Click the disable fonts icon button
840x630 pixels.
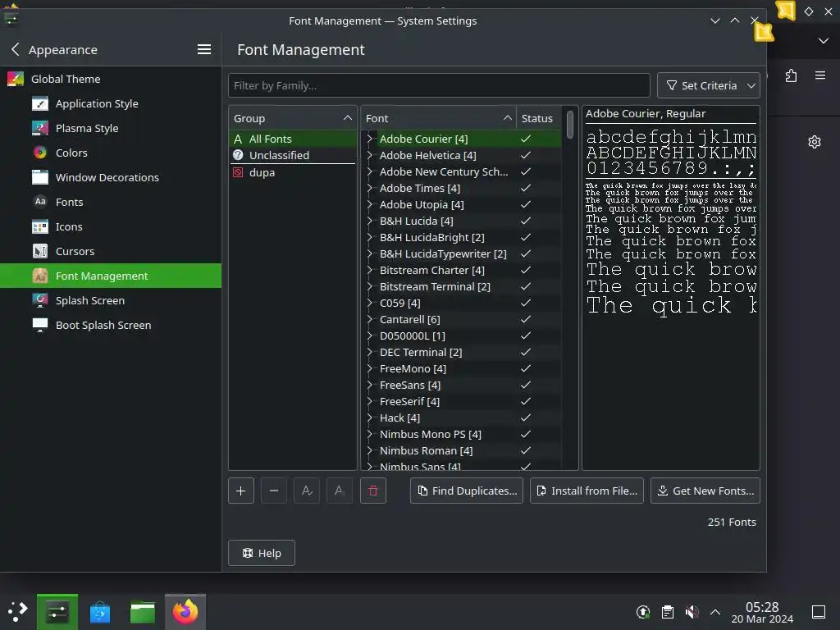click(340, 491)
